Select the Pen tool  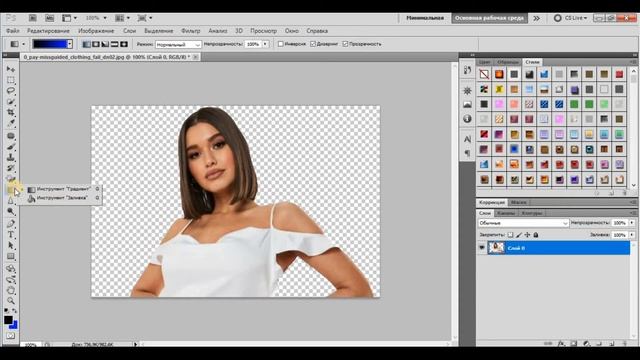[11, 224]
